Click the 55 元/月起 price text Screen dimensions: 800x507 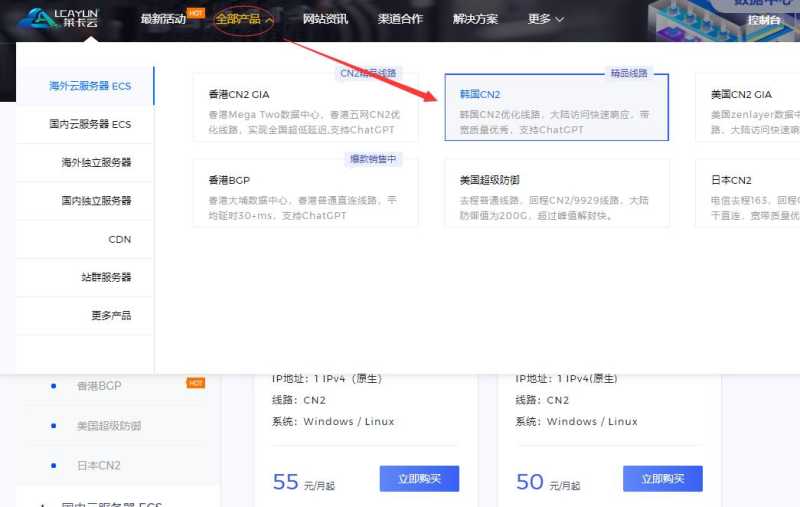304,483
